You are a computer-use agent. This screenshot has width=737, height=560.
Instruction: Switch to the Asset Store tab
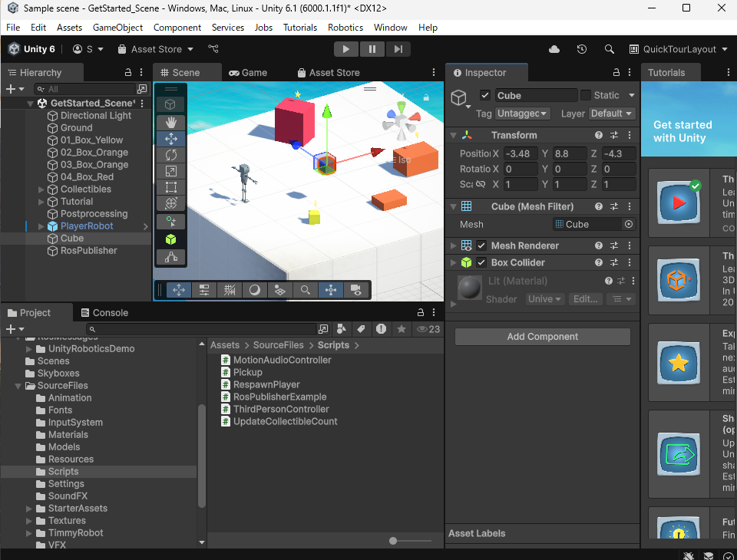pyautogui.click(x=329, y=73)
